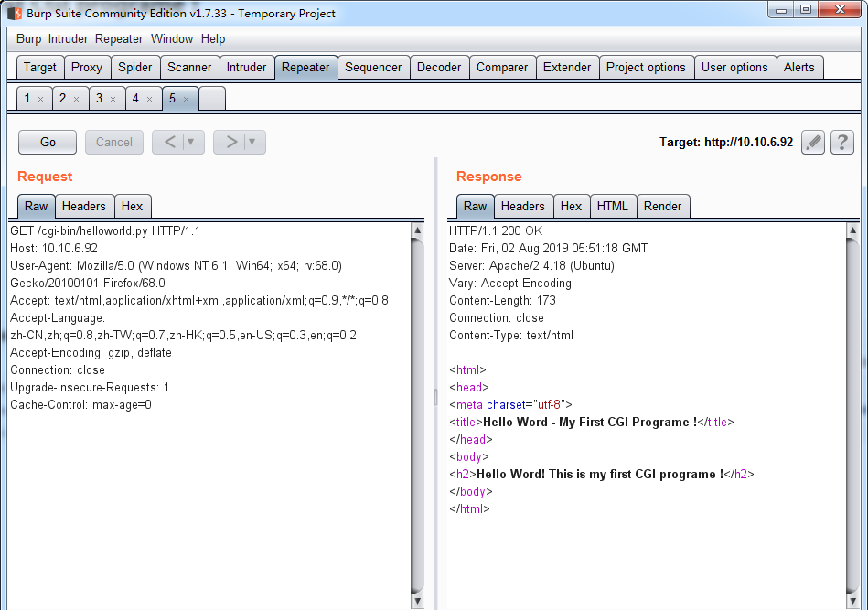Click request scrollbar down arrow
This screenshot has height=610, width=868.
click(418, 601)
